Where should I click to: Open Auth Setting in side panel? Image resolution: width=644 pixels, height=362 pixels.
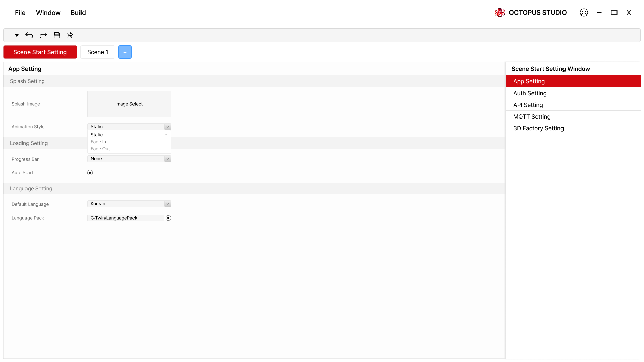(530, 93)
